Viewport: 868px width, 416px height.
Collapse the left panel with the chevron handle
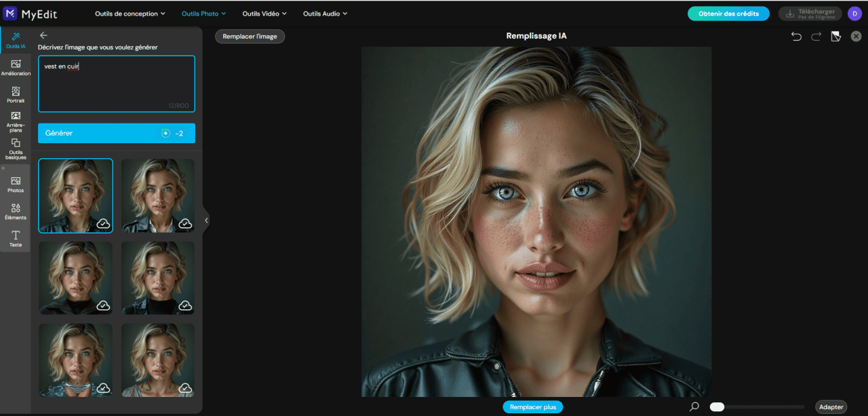click(206, 221)
